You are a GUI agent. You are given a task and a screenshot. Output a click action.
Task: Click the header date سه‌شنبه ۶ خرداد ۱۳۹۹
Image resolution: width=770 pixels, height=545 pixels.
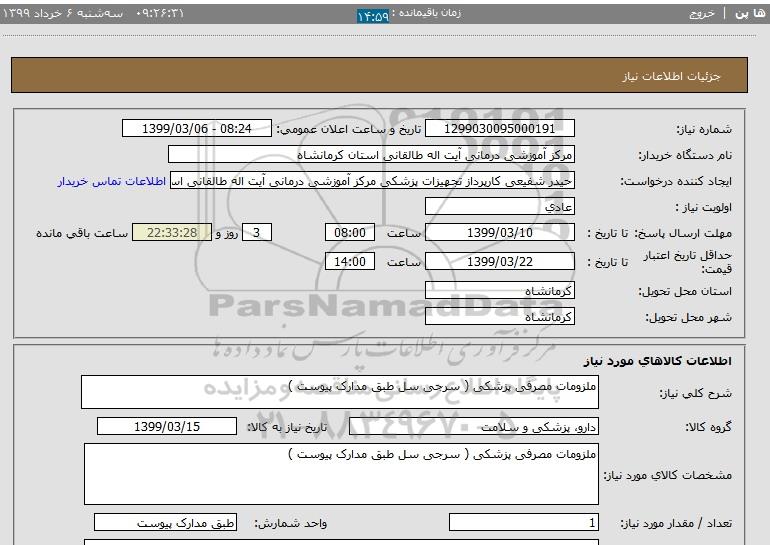coord(63,13)
